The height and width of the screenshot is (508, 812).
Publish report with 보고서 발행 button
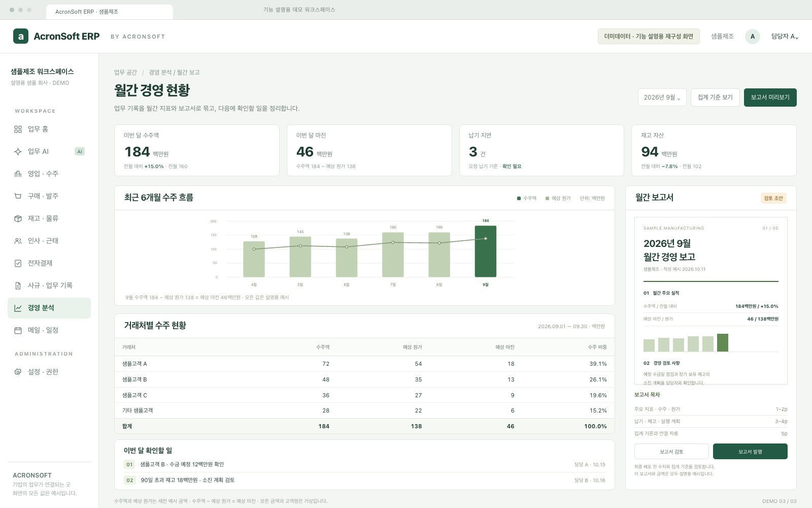coord(750,452)
